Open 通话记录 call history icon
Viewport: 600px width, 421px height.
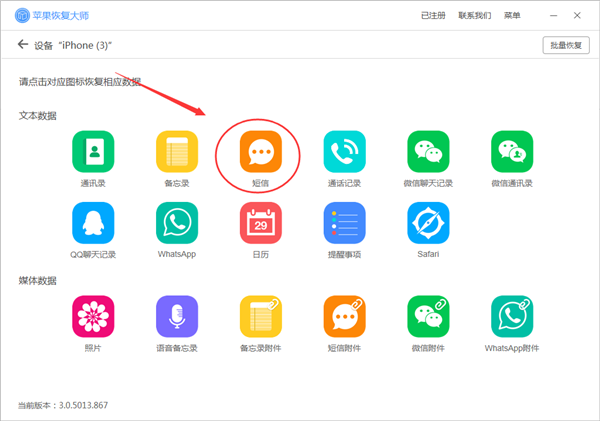coord(344,152)
